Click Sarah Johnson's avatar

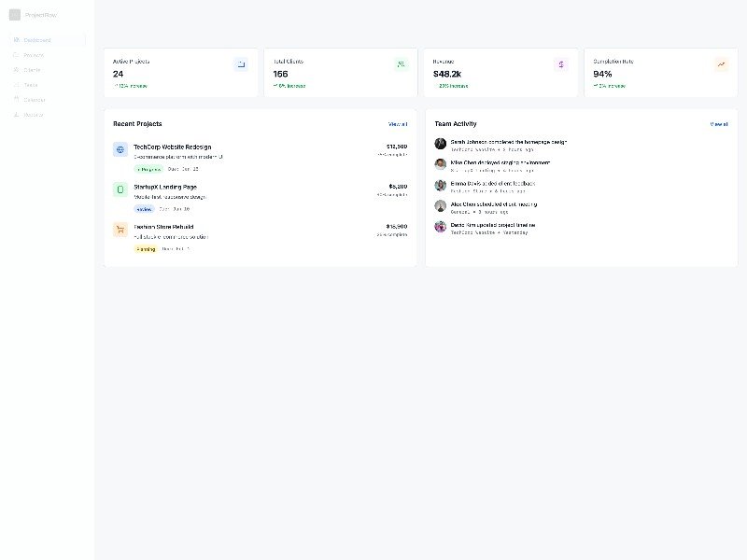(441, 144)
